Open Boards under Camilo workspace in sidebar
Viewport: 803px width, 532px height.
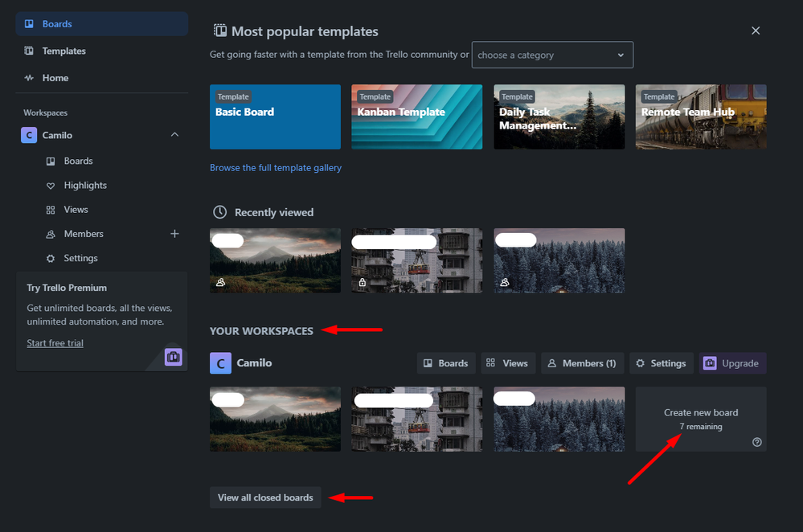point(78,161)
